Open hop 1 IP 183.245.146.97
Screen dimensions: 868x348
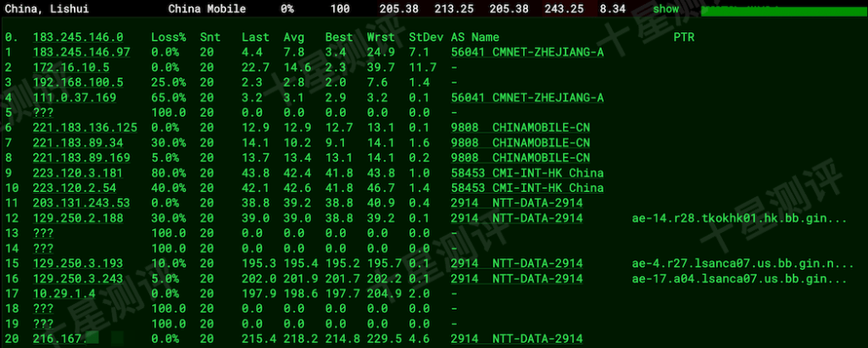tap(81, 52)
